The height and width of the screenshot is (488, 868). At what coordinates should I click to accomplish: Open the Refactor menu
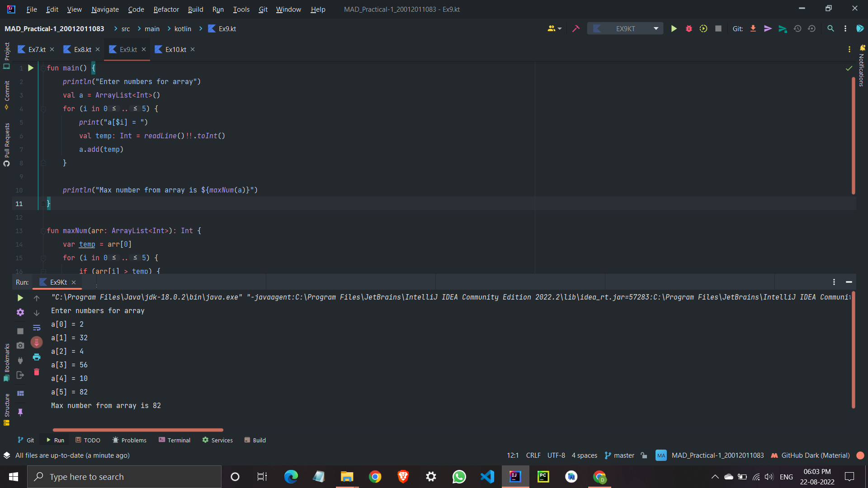point(166,9)
